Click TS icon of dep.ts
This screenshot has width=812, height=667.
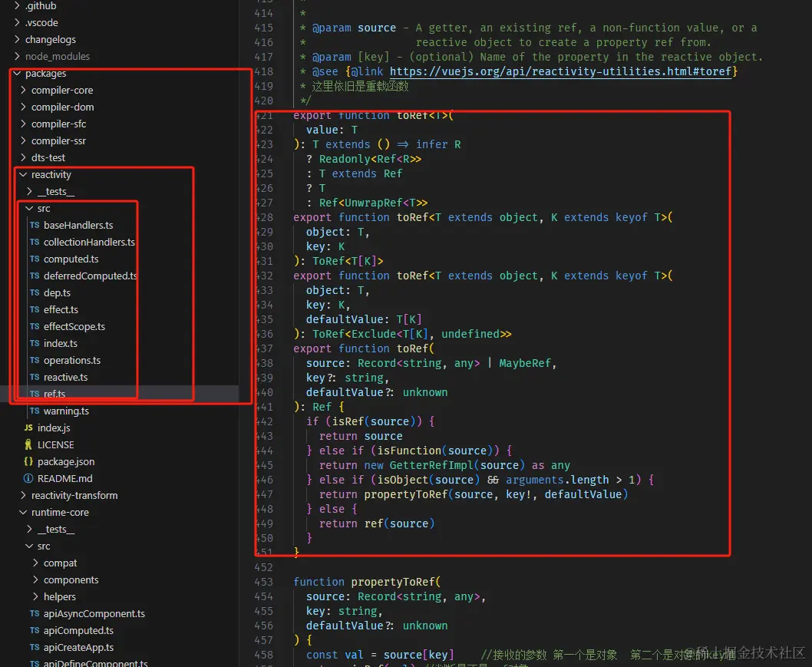tap(35, 292)
